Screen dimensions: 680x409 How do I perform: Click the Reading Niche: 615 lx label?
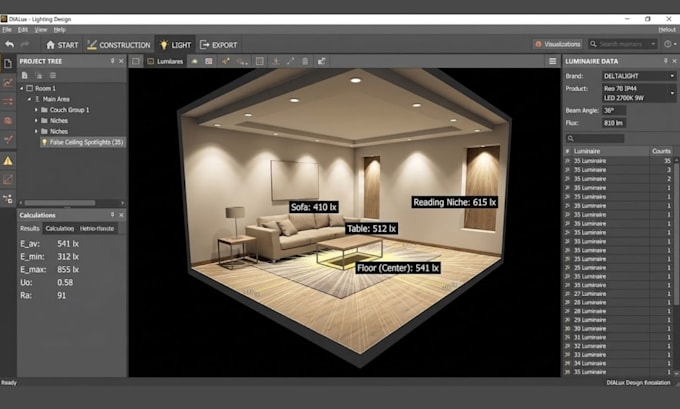[454, 202]
